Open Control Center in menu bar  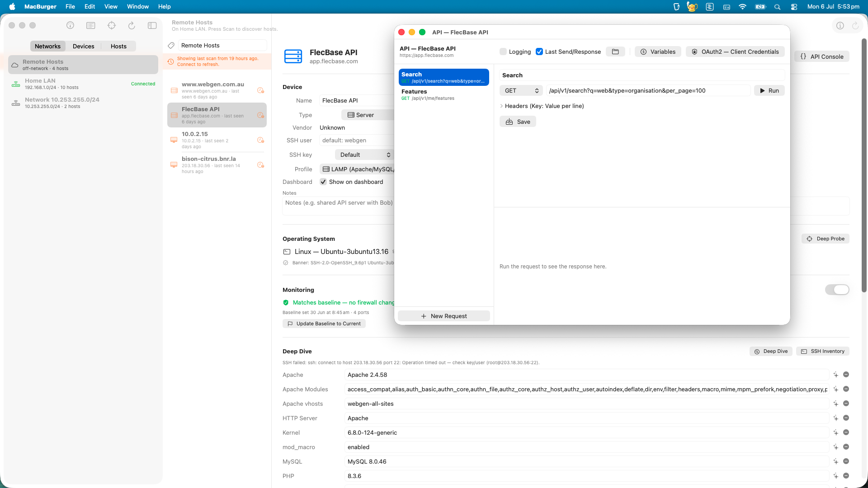(794, 7)
